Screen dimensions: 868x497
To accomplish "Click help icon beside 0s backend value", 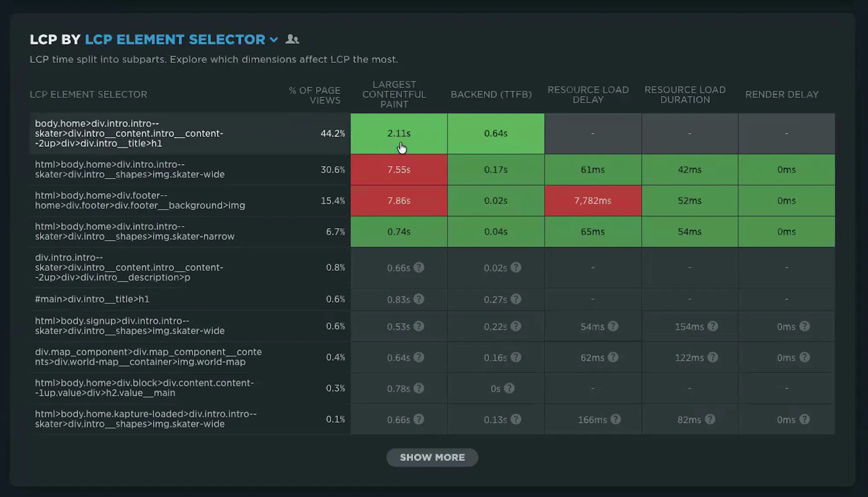I will [509, 388].
